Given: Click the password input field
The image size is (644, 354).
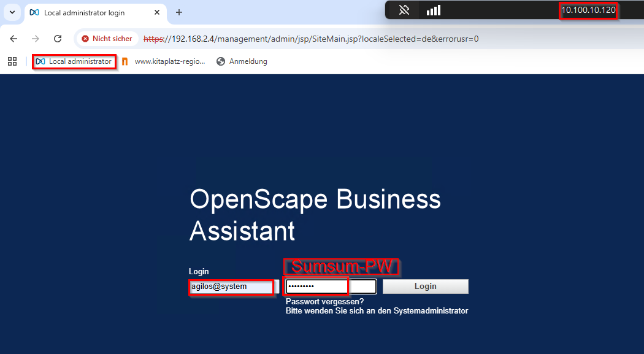Looking at the screenshot, I should coord(331,287).
